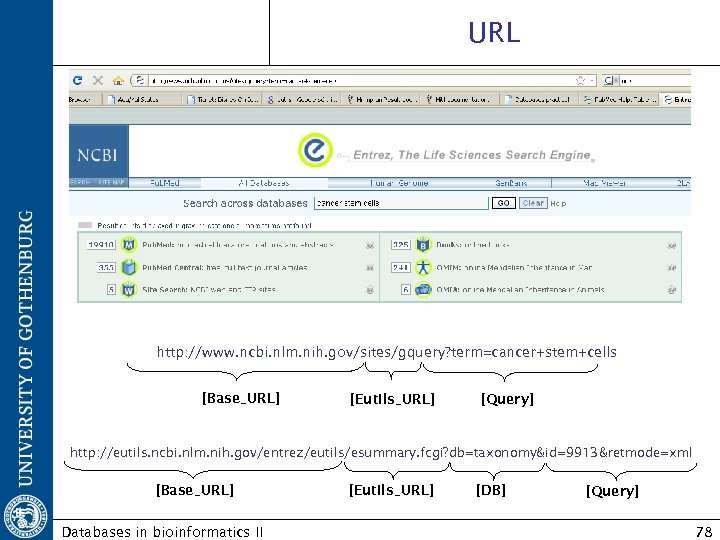
Task: Select the PubMed navigation tab
Action: (164, 183)
